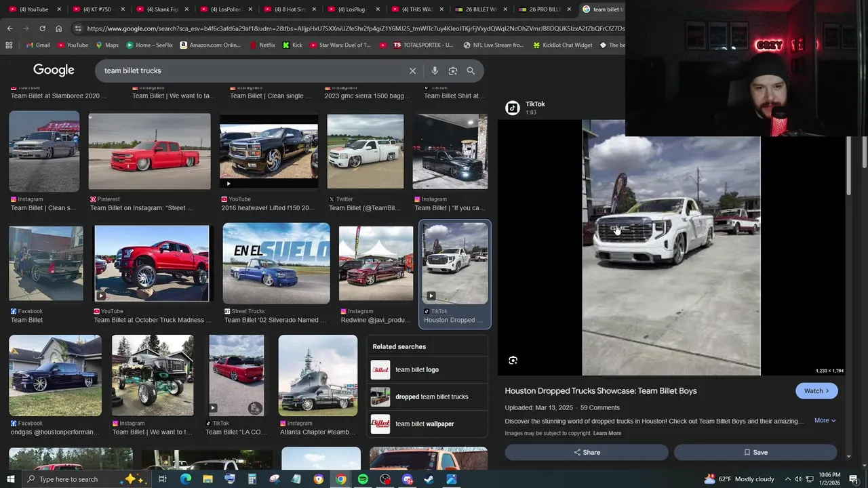Click the page vertical scrollbar thumb
The image size is (868, 488).
864,152
